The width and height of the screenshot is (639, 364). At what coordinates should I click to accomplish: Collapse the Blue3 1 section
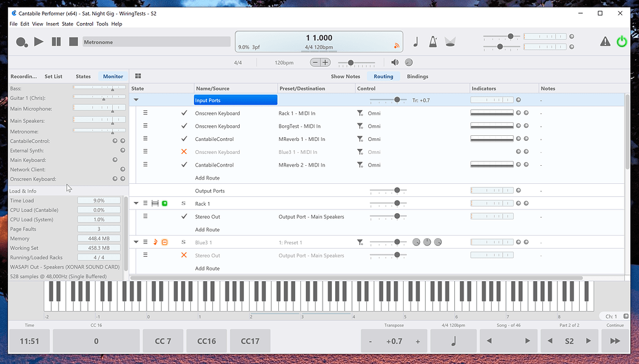(x=136, y=242)
